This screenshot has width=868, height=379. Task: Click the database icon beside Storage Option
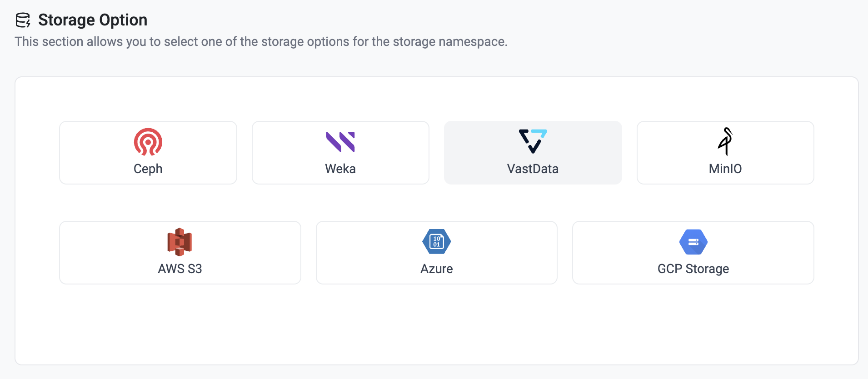click(x=23, y=20)
